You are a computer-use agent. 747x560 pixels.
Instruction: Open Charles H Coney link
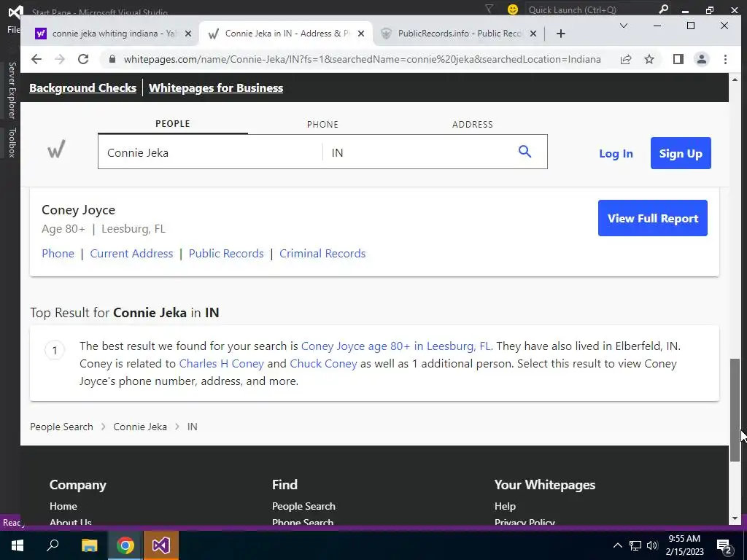[x=221, y=363]
